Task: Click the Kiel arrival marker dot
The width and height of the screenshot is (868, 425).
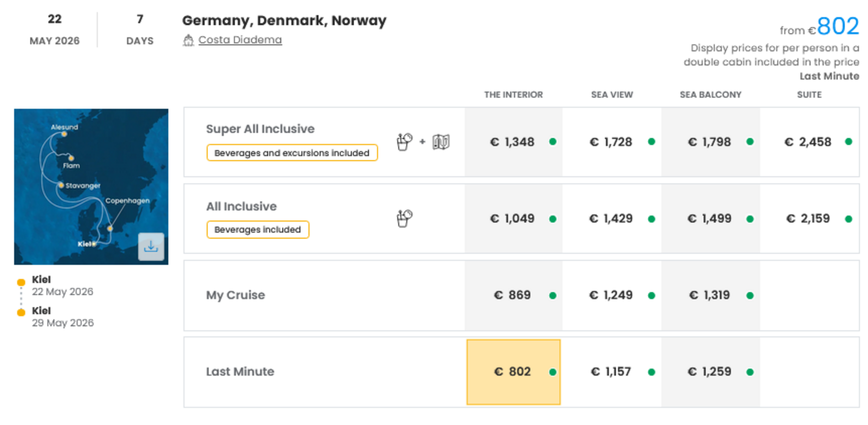Action: click(x=21, y=312)
